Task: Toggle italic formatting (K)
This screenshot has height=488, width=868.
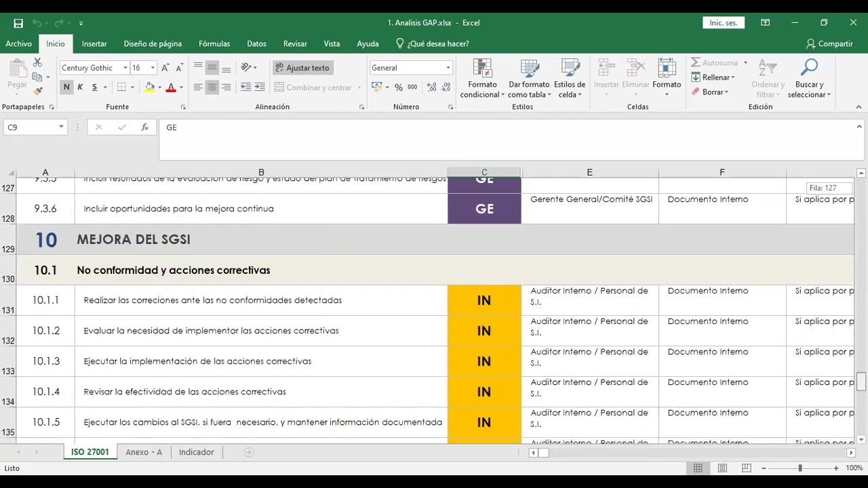Action: [80, 87]
